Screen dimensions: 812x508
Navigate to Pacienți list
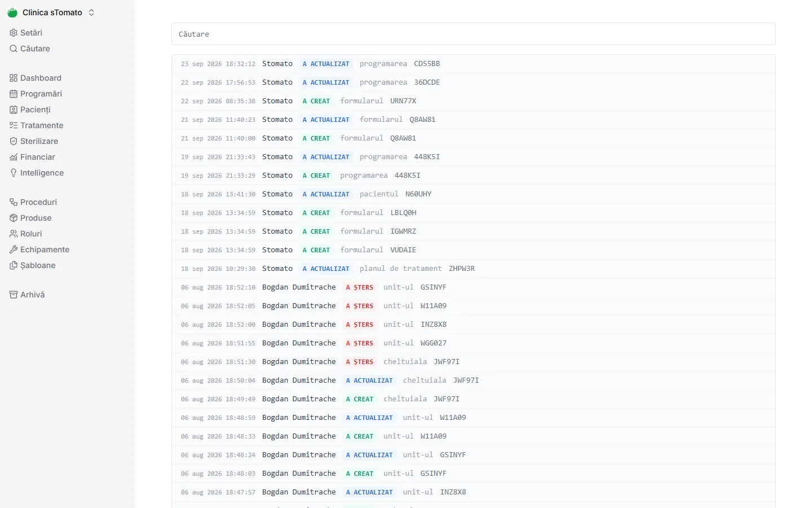pyautogui.click(x=68, y=110)
